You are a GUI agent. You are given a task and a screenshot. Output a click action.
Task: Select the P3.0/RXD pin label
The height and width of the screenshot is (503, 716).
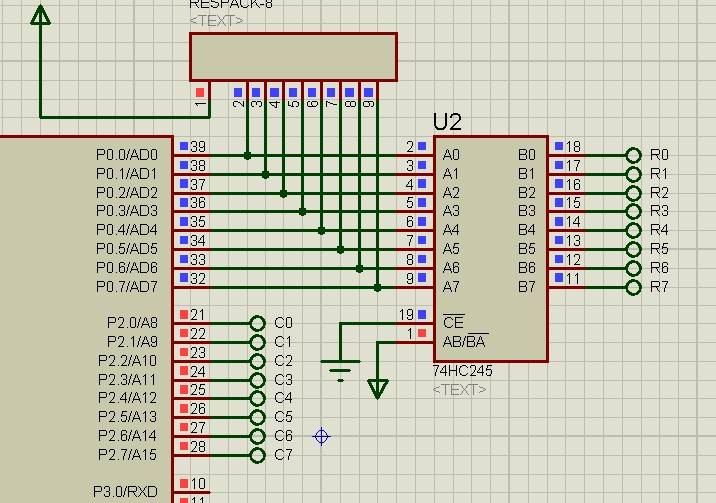coord(126,492)
